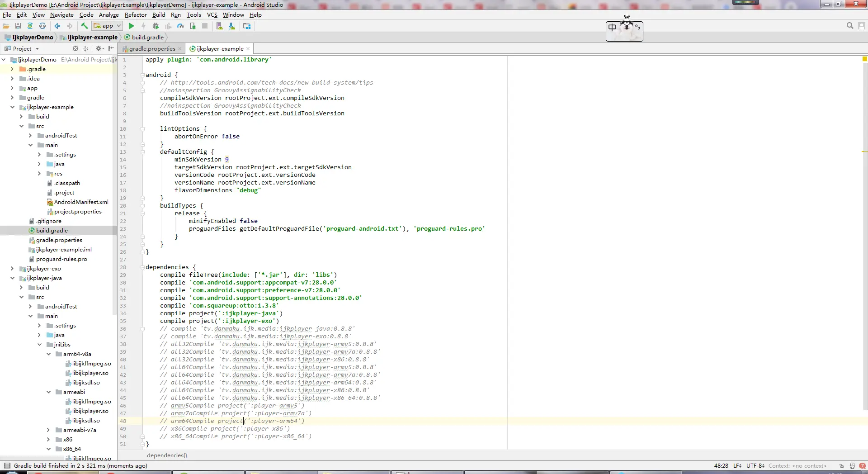Screen dimensions: 868x474
Task: Expand the app module node
Action: click(x=12, y=88)
